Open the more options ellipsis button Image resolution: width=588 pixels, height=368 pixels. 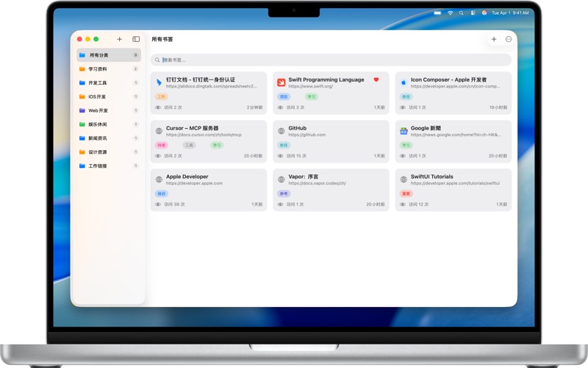pos(509,39)
